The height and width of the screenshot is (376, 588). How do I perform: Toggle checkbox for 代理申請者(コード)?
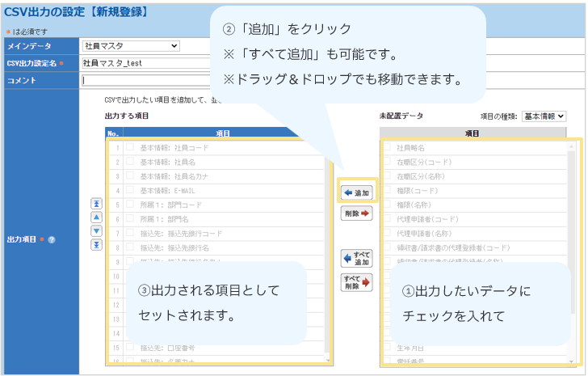click(x=388, y=218)
